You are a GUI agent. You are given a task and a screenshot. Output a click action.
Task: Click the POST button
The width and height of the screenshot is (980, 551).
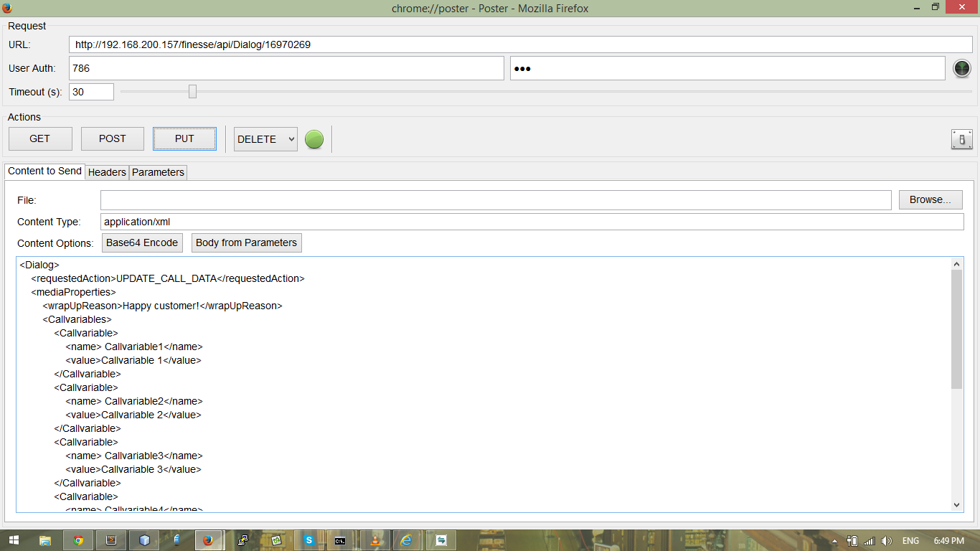(113, 138)
